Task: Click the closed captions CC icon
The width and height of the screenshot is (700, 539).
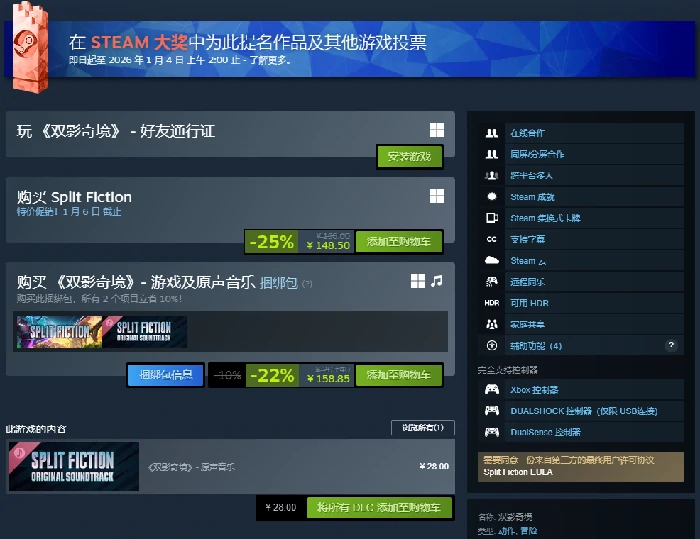Action: click(x=492, y=239)
